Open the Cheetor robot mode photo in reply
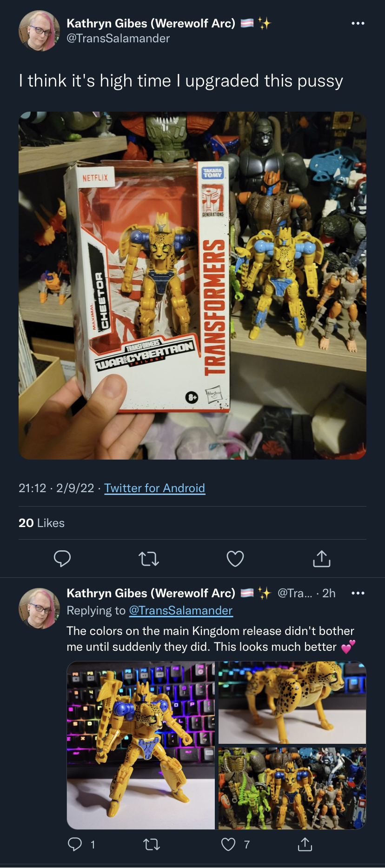This screenshot has height=868, width=385. 141,745
